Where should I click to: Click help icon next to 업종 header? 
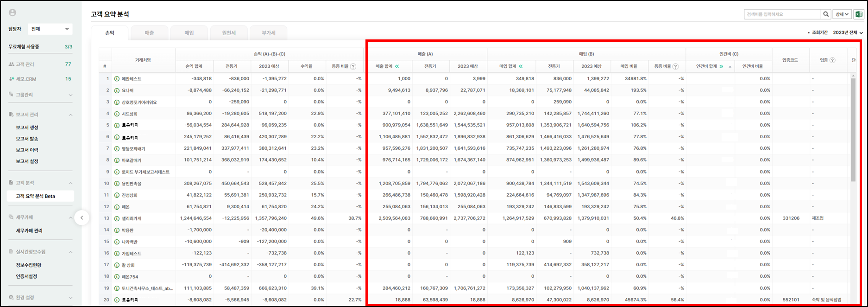pos(832,60)
